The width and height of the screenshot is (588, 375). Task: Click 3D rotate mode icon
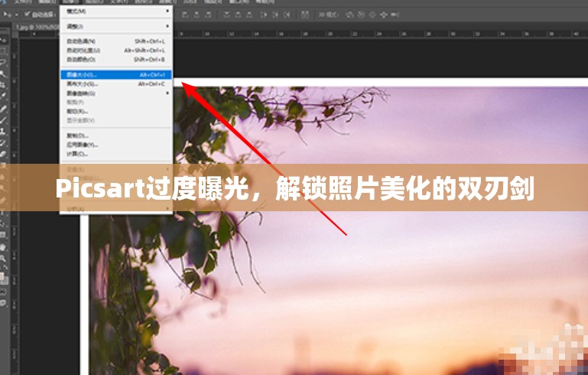pyautogui.click(x=349, y=15)
